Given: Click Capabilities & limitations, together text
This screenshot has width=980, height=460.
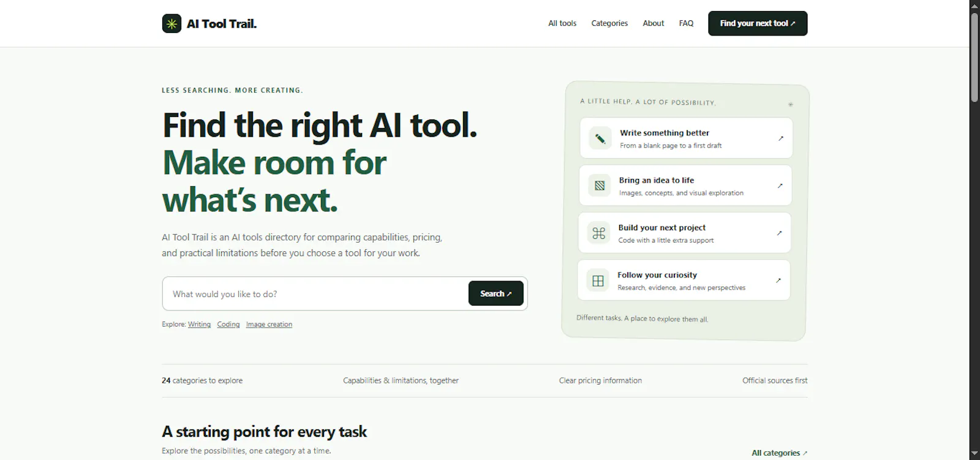Looking at the screenshot, I should tap(401, 380).
